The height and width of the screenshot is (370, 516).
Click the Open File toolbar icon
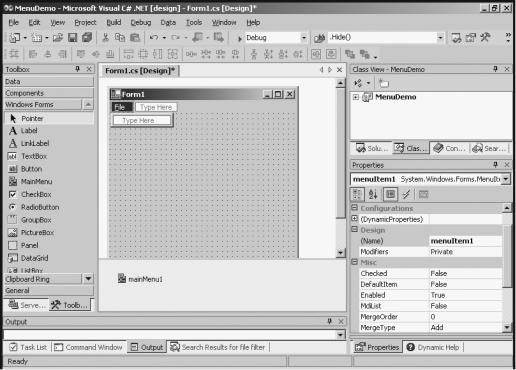[x=58, y=38]
